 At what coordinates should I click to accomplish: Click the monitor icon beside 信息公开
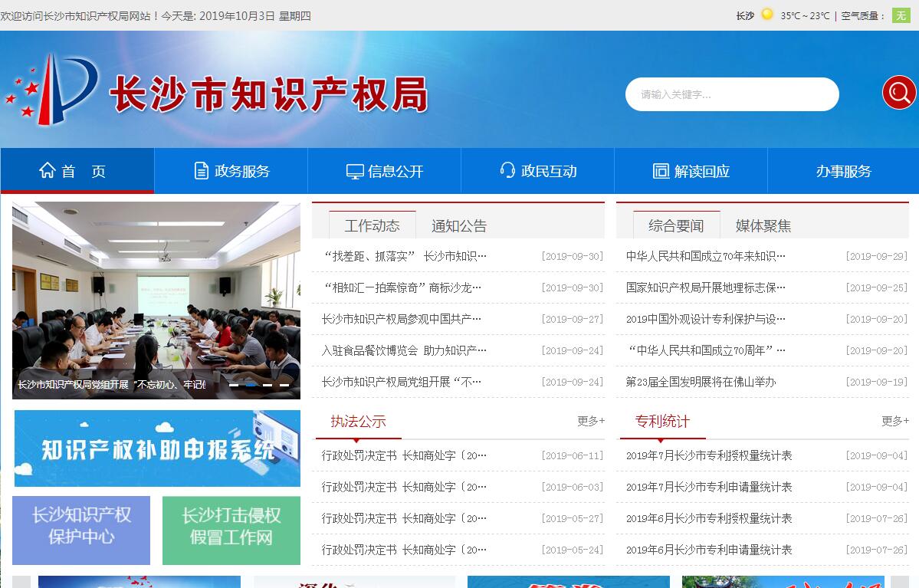point(355,171)
